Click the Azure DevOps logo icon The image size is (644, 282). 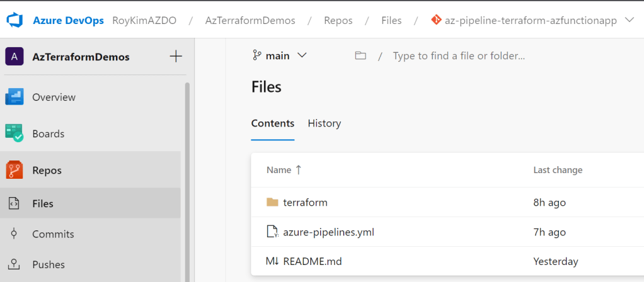[x=14, y=20]
